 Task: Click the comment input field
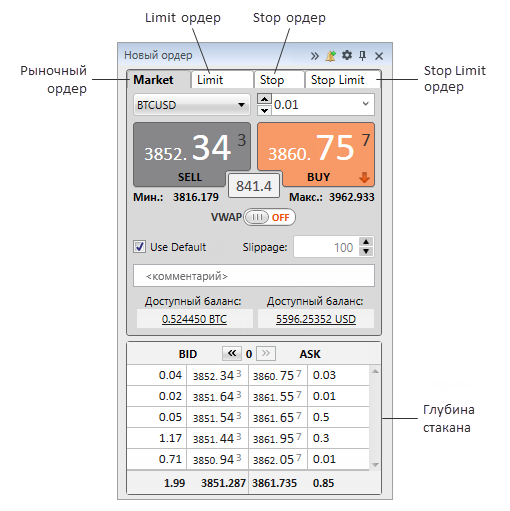click(x=254, y=276)
